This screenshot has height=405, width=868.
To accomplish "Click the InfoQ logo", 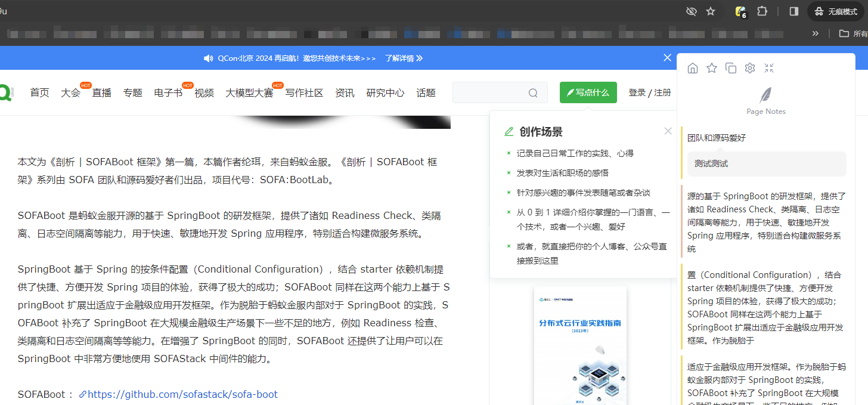I will point(6,93).
